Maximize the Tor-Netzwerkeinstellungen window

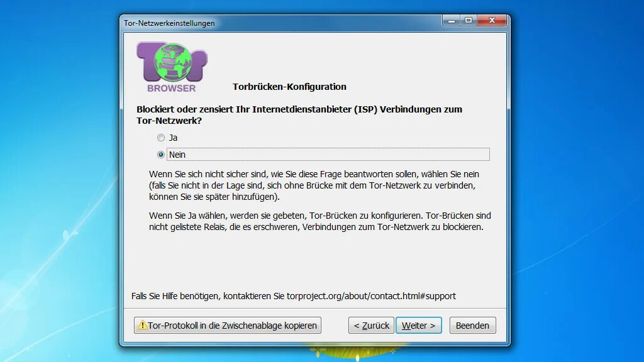(468, 21)
